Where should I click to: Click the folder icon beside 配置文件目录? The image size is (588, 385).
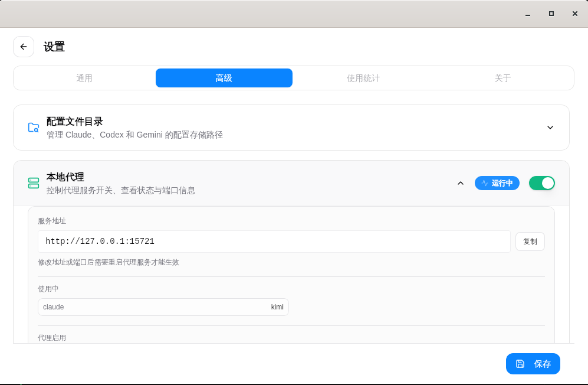click(34, 127)
